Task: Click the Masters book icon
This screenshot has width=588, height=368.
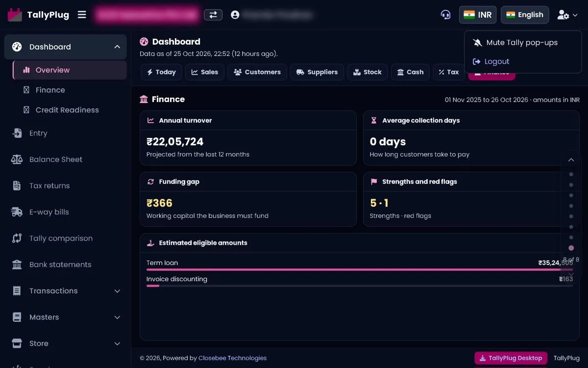Action: click(x=17, y=317)
